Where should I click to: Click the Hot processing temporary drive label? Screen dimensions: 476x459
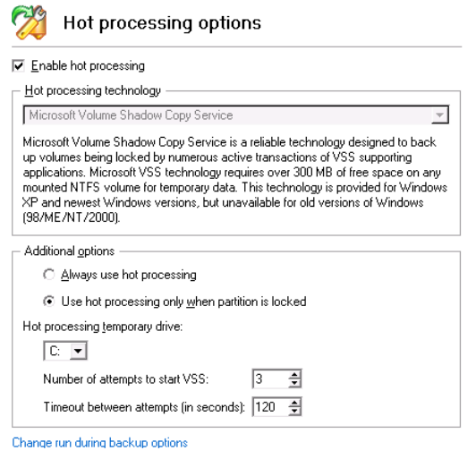pos(103,327)
